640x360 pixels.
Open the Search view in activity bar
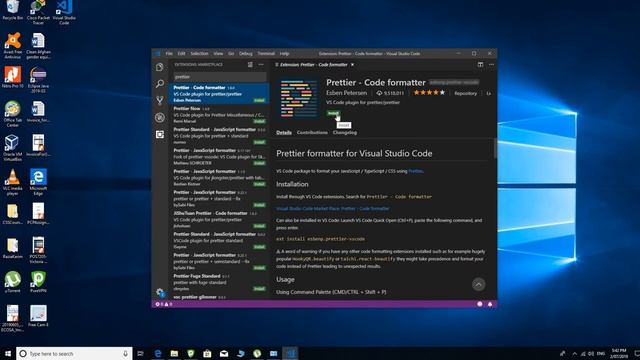(160, 84)
